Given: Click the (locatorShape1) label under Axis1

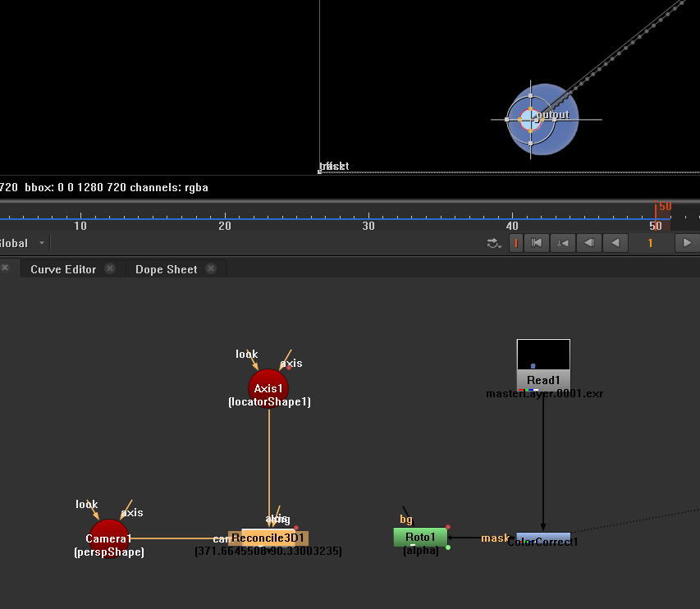Looking at the screenshot, I should coord(269,402).
